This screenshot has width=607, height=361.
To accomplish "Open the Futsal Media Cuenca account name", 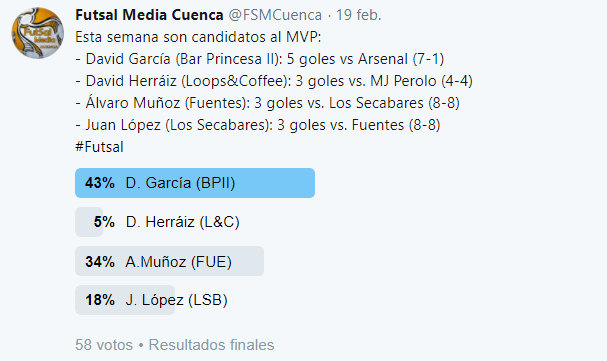I will click(x=149, y=15).
